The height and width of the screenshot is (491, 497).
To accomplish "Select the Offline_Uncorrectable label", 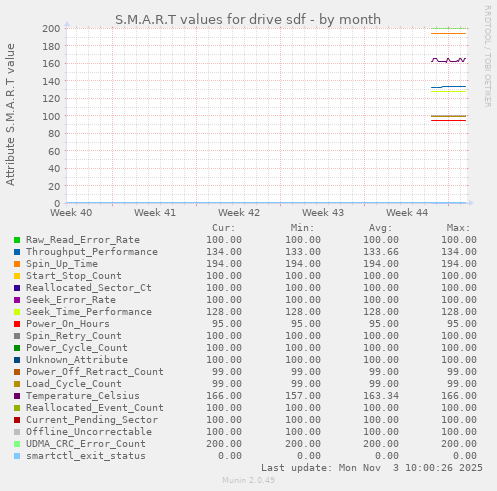I will click(x=89, y=432).
